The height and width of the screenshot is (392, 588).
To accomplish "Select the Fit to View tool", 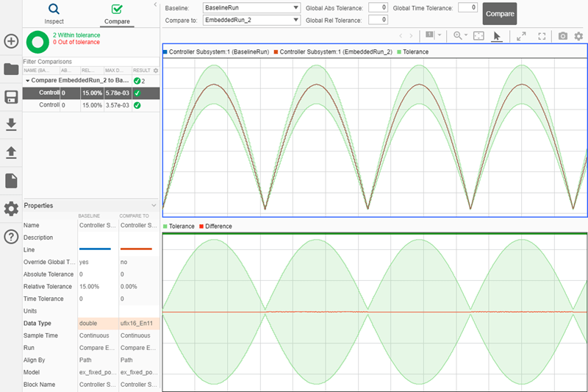I will tap(478, 36).
